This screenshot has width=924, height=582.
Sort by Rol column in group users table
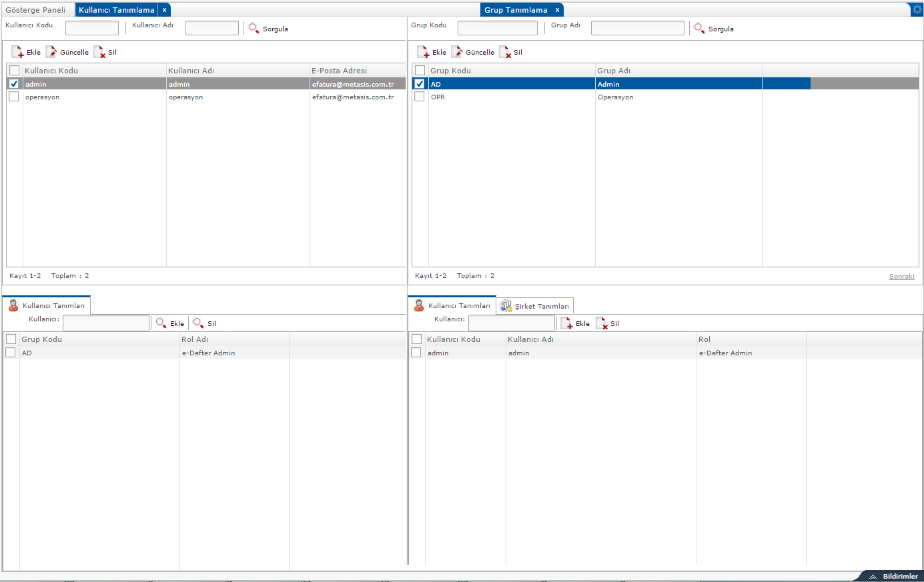[x=751, y=339]
